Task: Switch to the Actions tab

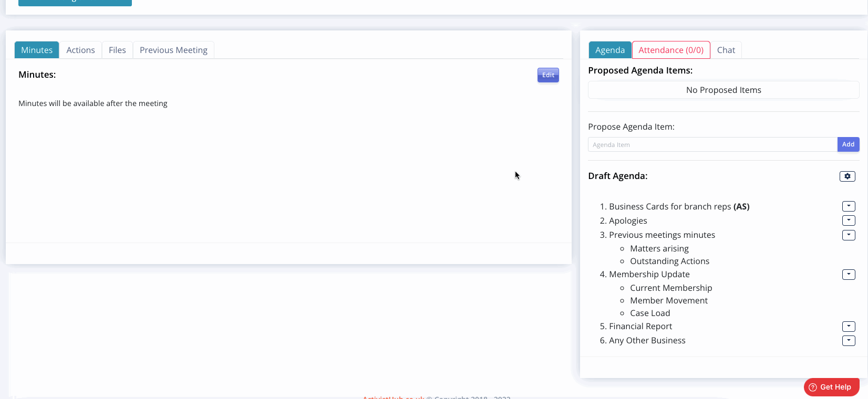Action: (80, 50)
